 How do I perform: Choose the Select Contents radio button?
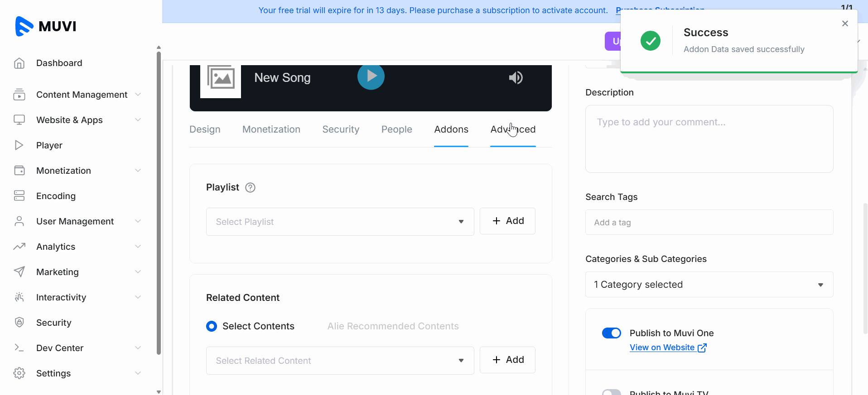pyautogui.click(x=212, y=326)
